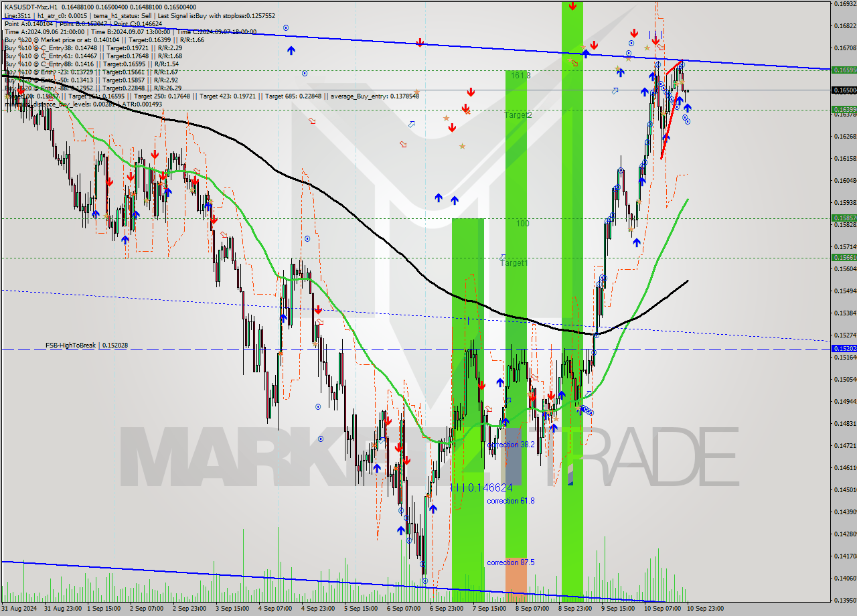Click the 0.15604 price axis value
This screenshot has width=857, height=616.
click(x=846, y=268)
